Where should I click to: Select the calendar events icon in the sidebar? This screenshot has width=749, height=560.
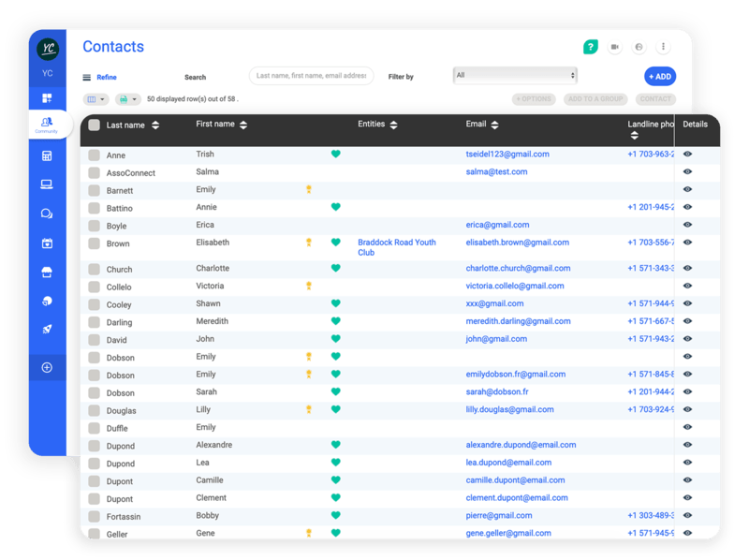tap(47, 243)
